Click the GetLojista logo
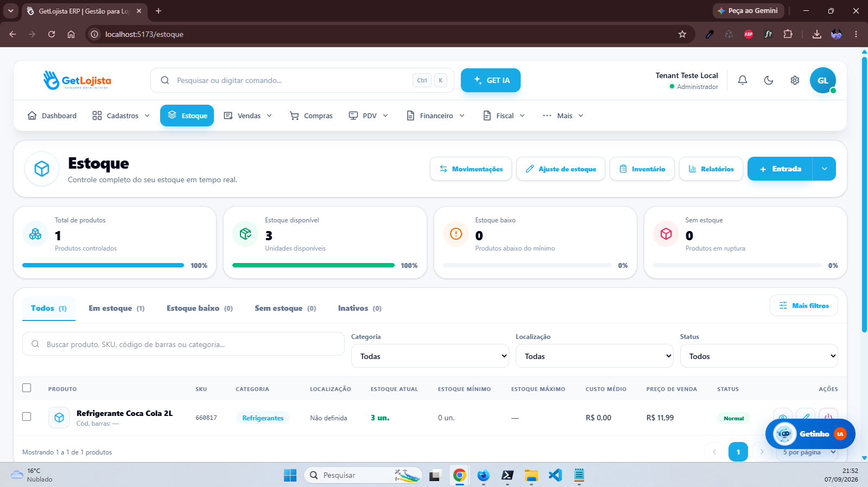The image size is (868, 487). (77, 80)
